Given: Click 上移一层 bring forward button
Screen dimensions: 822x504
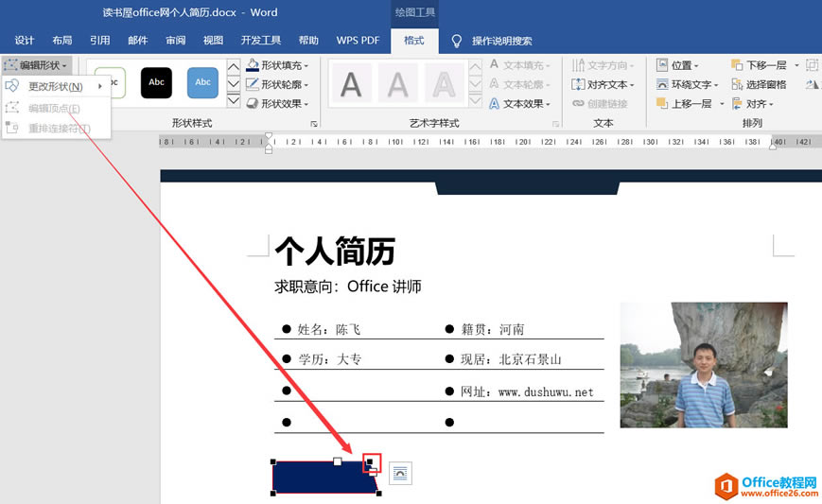Looking at the screenshot, I should point(685,104).
